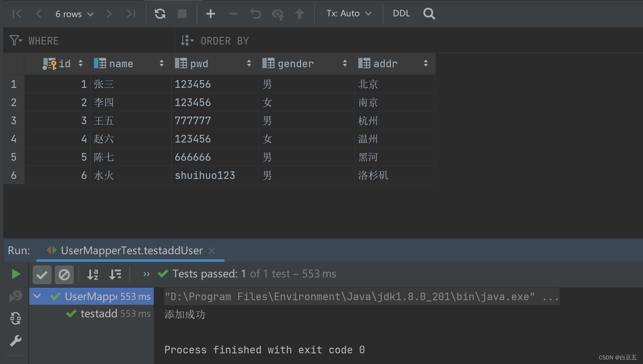Go to previous page of rows
Viewport: 643px width, 364px height.
click(x=38, y=14)
